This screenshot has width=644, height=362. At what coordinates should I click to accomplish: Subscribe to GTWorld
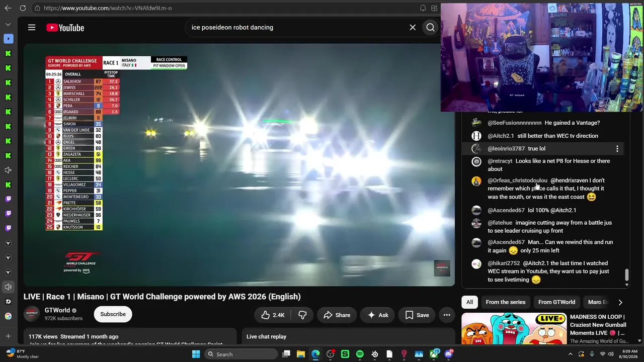click(x=113, y=314)
